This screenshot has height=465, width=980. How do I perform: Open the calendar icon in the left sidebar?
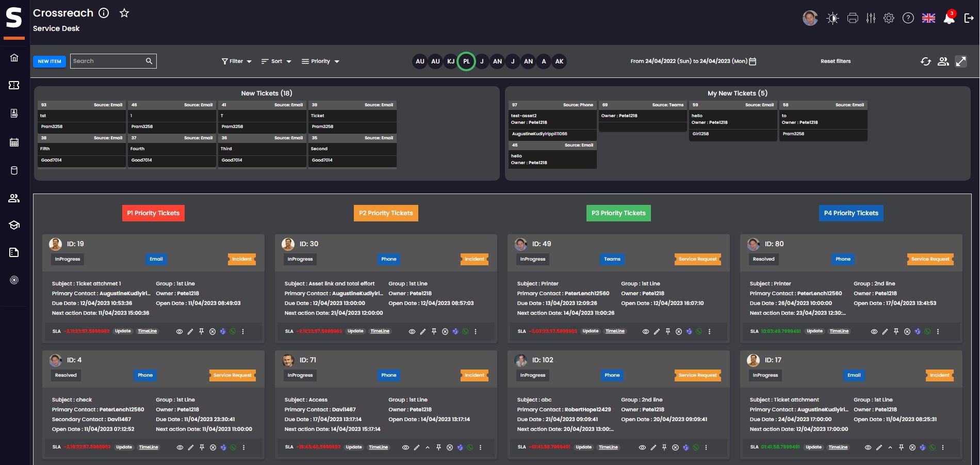pos(14,141)
